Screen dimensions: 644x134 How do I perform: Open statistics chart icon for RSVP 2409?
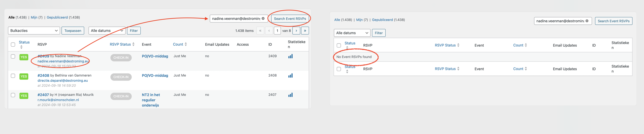pos(290,56)
